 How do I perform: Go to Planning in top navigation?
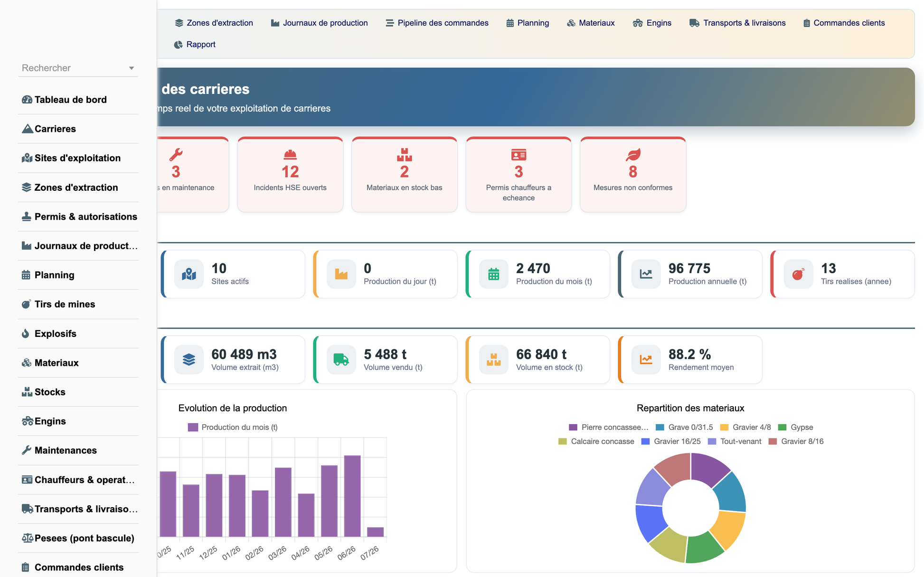click(x=528, y=23)
